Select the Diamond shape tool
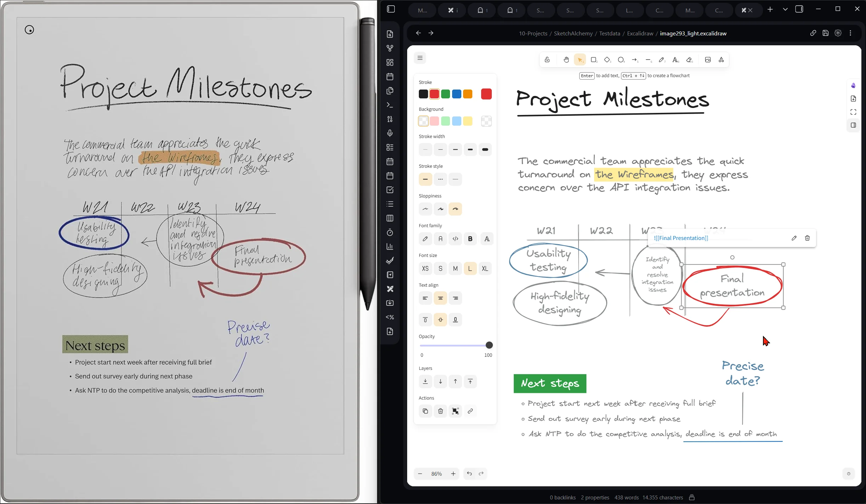Viewport: 866px width, 504px height. (x=608, y=60)
